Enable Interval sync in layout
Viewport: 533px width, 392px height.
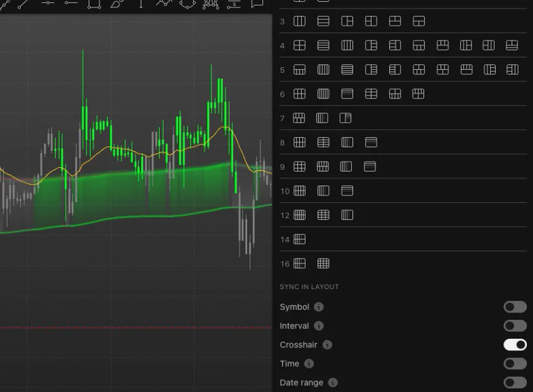[515, 326]
